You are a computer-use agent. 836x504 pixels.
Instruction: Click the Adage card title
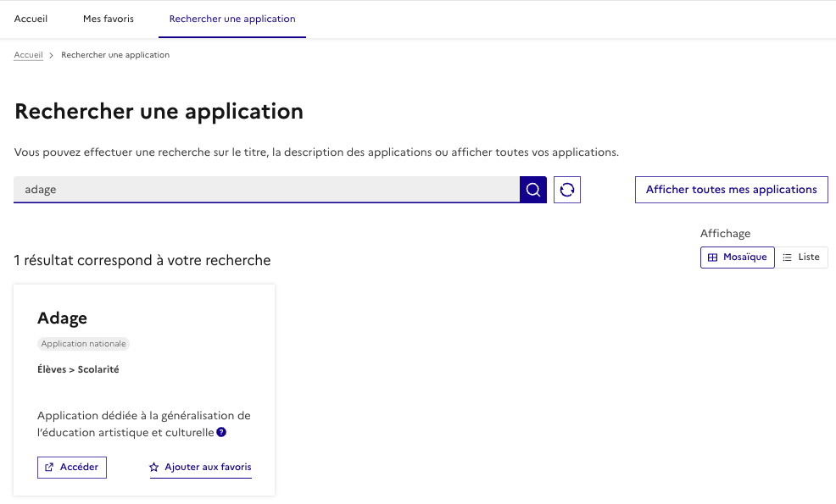tap(63, 318)
